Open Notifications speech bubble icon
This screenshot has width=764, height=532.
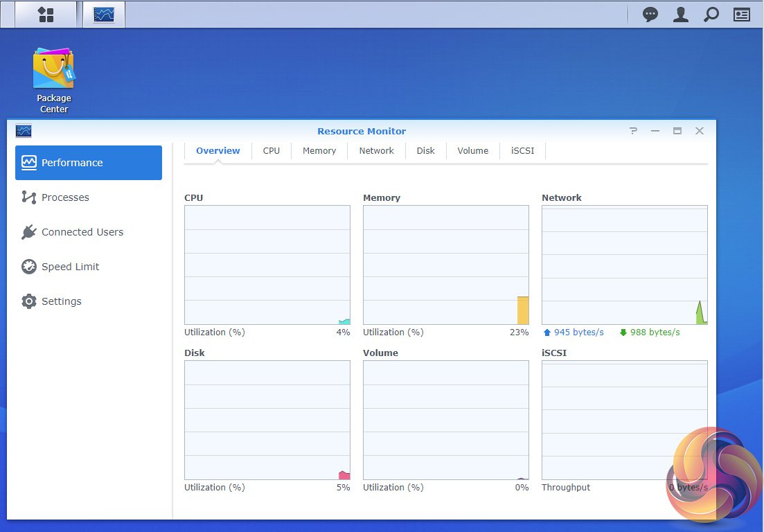point(650,15)
